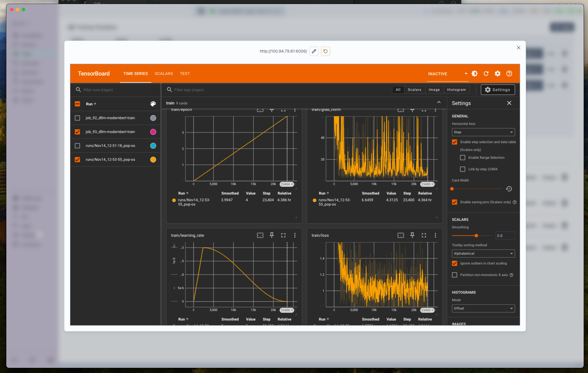The height and width of the screenshot is (373, 588).
Task: Reload data with the TensorBoard refresh icon
Action: [x=486, y=74]
